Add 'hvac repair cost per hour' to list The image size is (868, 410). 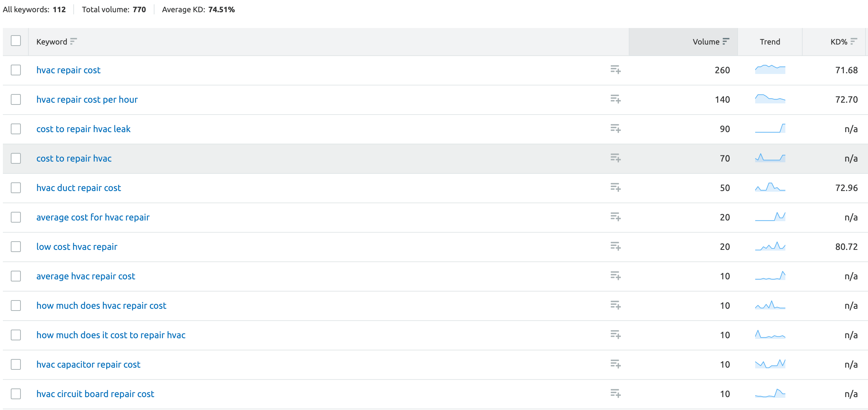[x=615, y=99]
